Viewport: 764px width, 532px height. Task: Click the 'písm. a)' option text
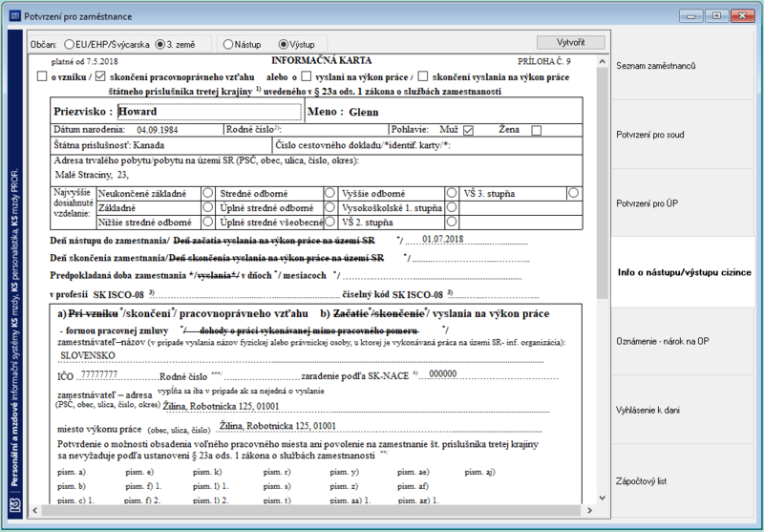coord(71,472)
